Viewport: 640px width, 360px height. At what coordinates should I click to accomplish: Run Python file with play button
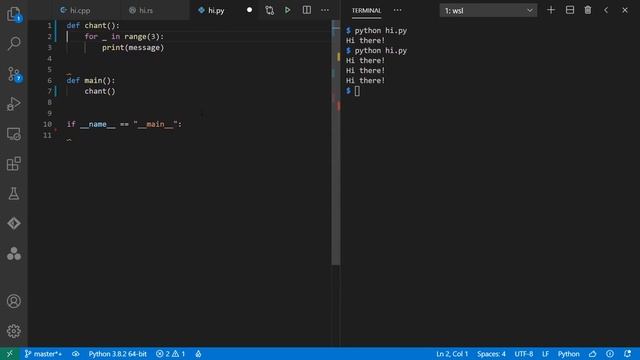coord(288,10)
